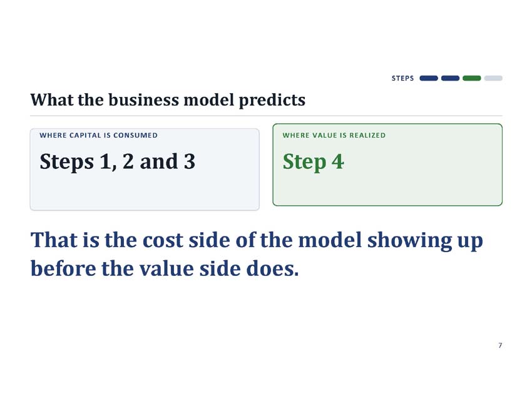Viewport: 532px width, 411px height.
Task: Click the digit 4 in the green card
Action: (337, 161)
